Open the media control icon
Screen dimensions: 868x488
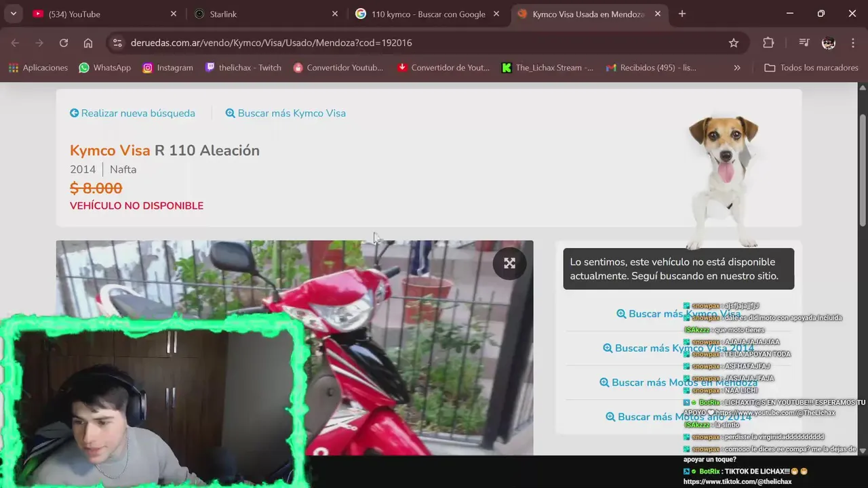804,43
